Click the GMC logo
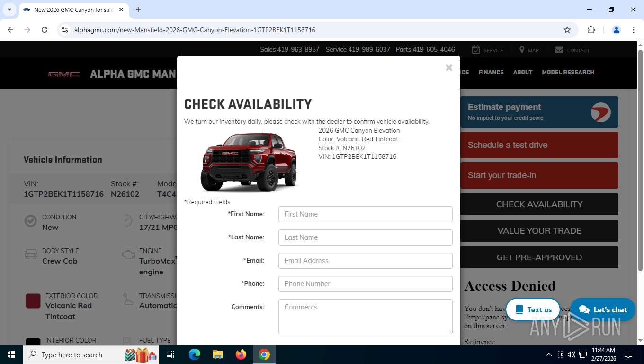The width and height of the screenshot is (644, 364). pos(64,74)
